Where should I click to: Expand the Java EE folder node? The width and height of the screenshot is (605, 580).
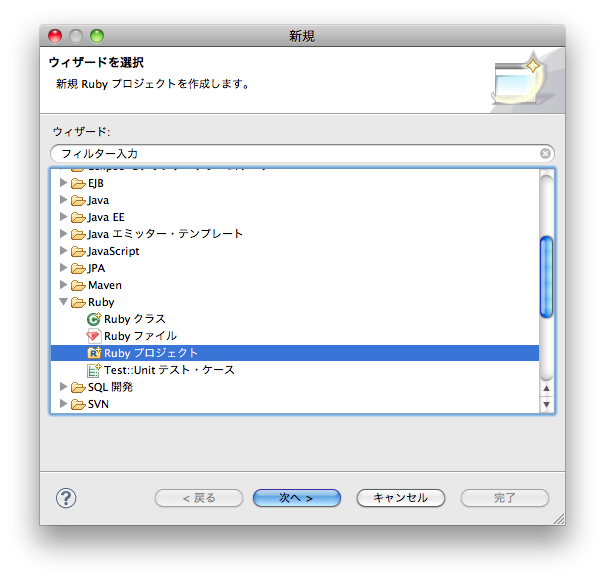point(64,217)
